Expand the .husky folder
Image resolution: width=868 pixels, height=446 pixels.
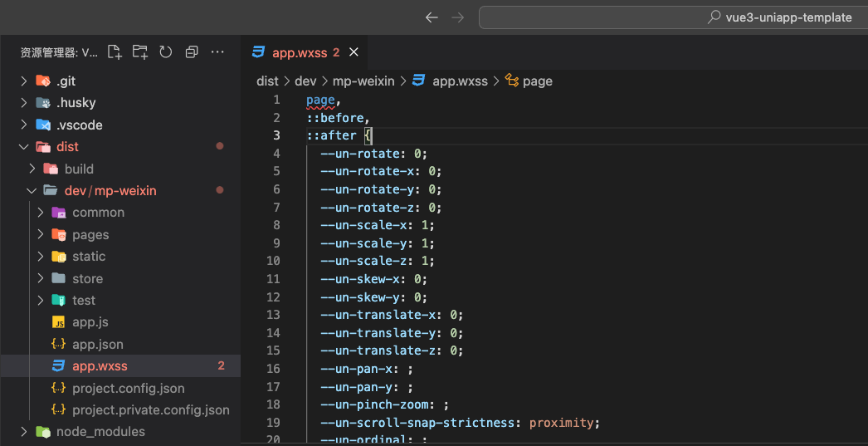tap(23, 103)
